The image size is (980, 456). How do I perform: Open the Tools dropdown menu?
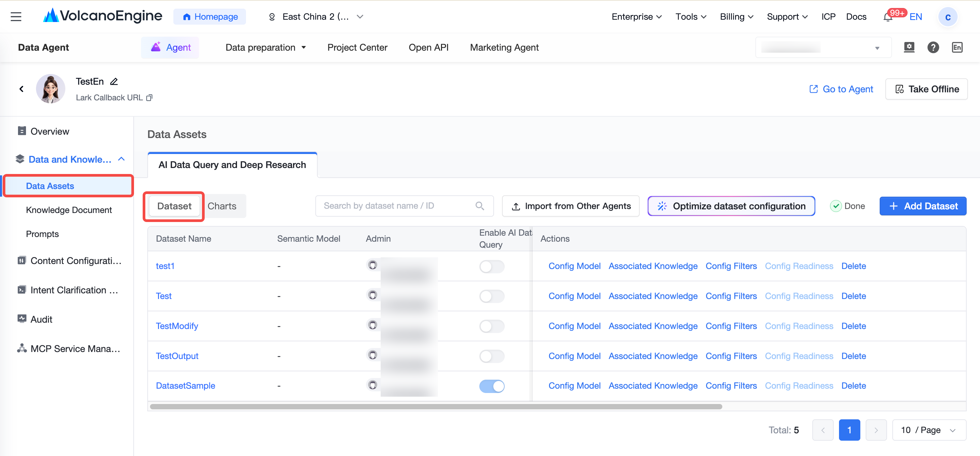[x=691, y=17]
